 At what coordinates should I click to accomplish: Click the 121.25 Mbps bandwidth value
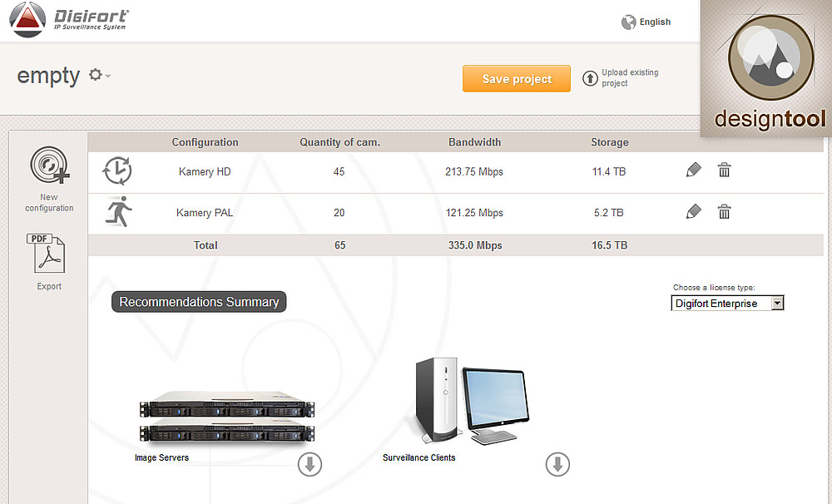474,213
